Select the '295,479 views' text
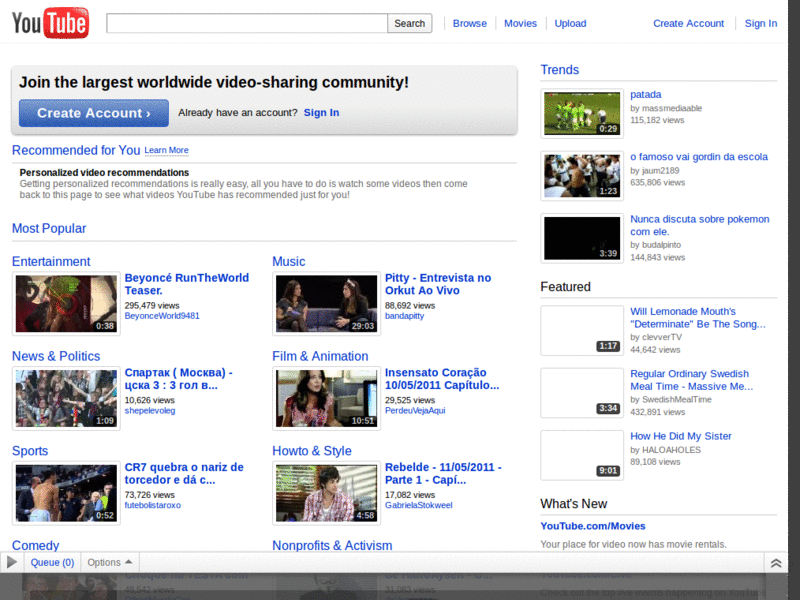The height and width of the screenshot is (600, 800). pos(152,306)
